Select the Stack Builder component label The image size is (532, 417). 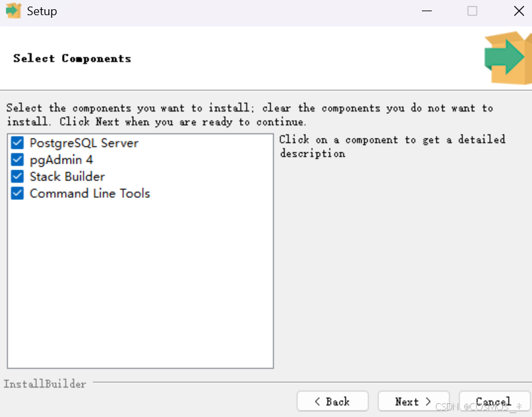(x=67, y=177)
